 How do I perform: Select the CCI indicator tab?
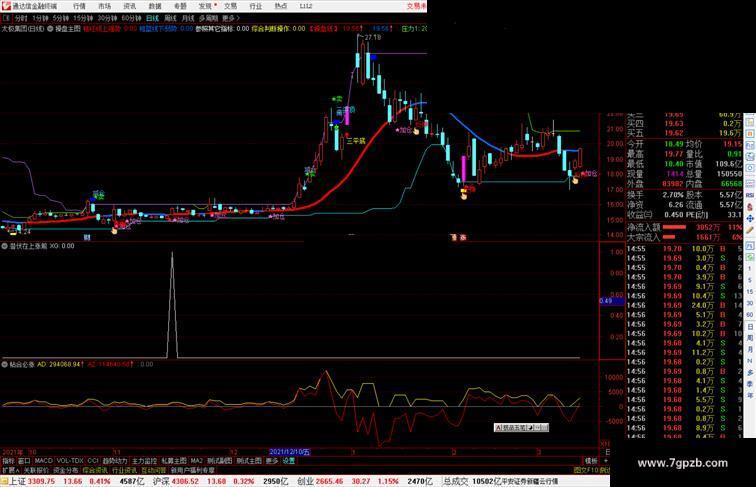click(x=93, y=461)
